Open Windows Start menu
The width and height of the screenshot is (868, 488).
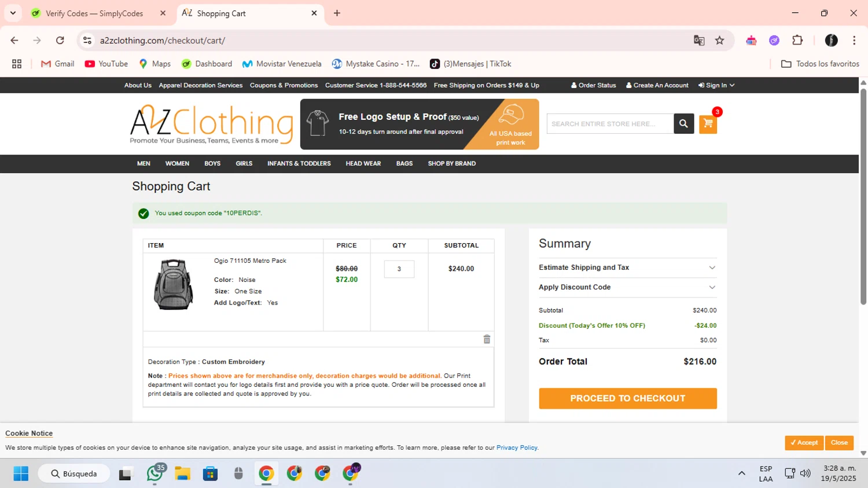21,474
